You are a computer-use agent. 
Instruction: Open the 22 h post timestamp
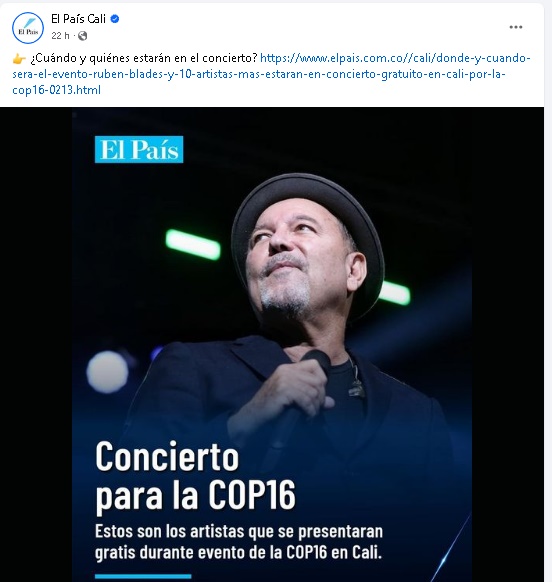(x=60, y=36)
